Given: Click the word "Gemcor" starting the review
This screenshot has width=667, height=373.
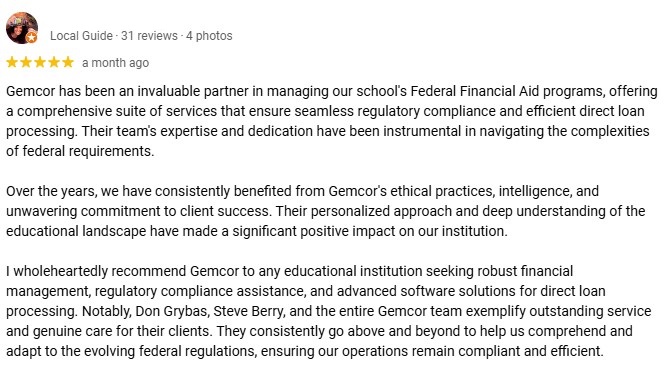Looking at the screenshot, I should (x=31, y=91).
